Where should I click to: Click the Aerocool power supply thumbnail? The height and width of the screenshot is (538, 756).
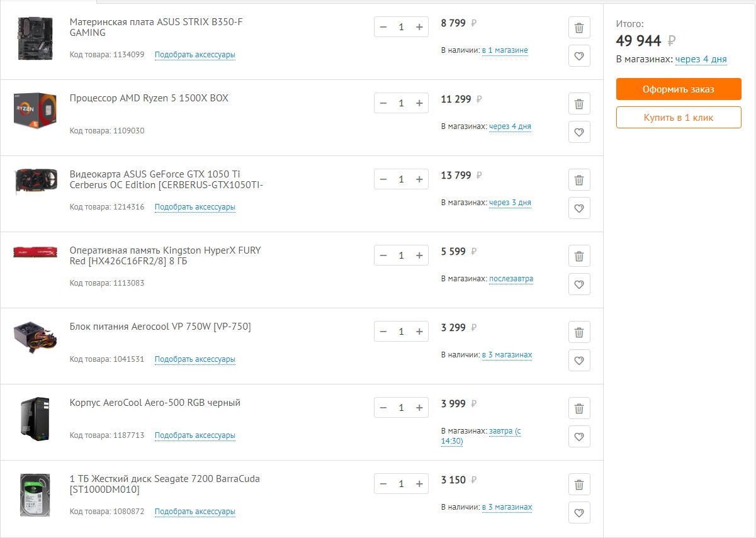coord(35,337)
